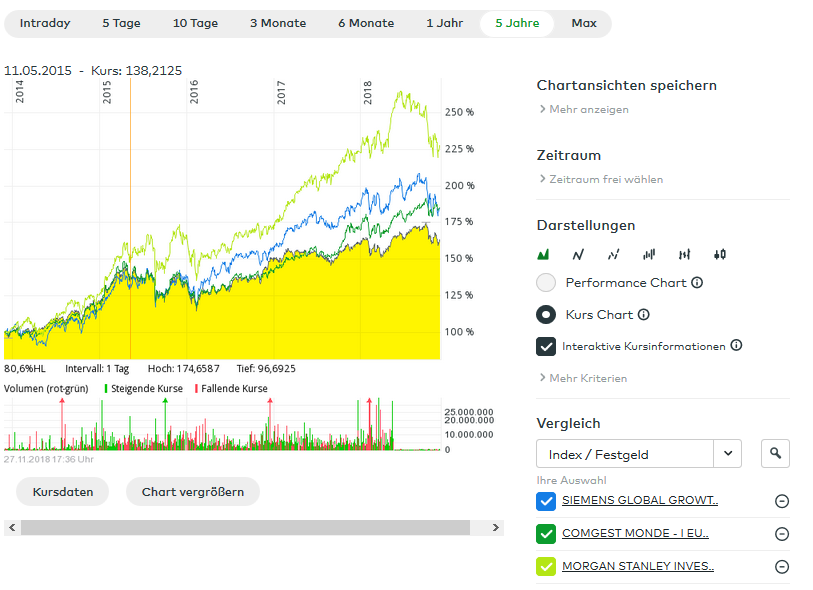813x590 pixels.
Task: Click the Kursdaten button
Action: point(62,492)
